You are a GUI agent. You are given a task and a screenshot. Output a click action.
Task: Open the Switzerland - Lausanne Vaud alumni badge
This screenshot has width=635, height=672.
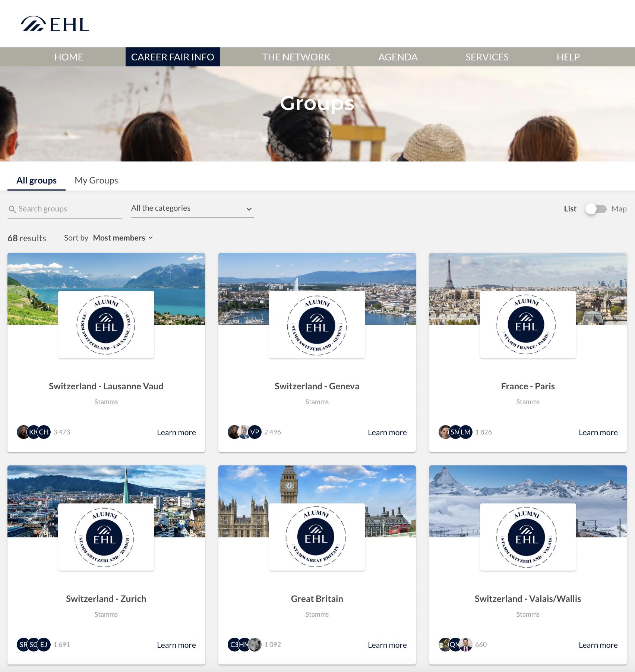tap(106, 324)
